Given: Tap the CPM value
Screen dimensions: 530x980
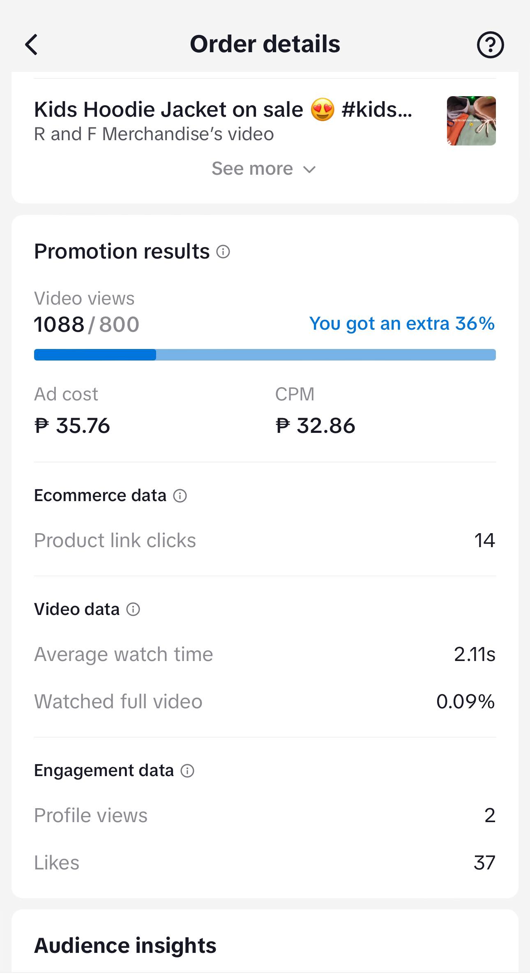Looking at the screenshot, I should point(315,425).
